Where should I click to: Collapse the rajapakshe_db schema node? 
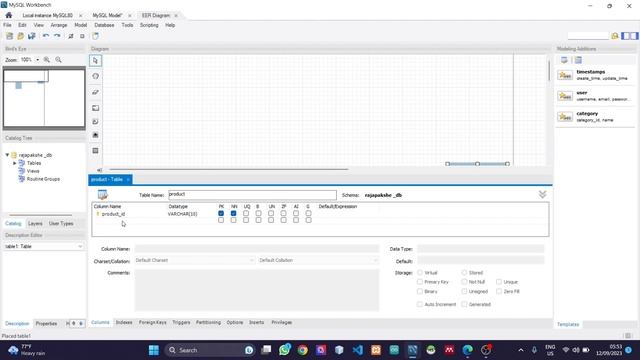pyautogui.click(x=7, y=155)
